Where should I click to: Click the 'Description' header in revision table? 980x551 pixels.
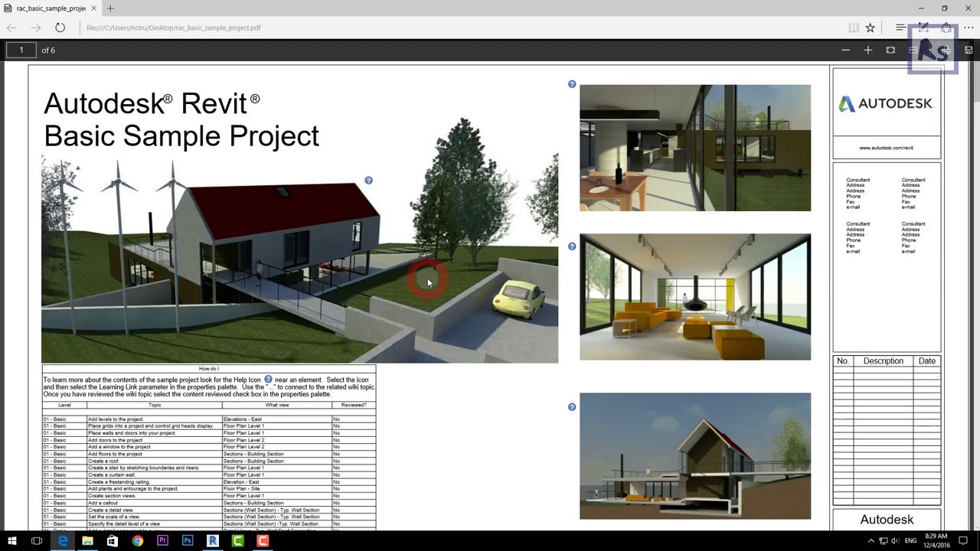coord(883,361)
